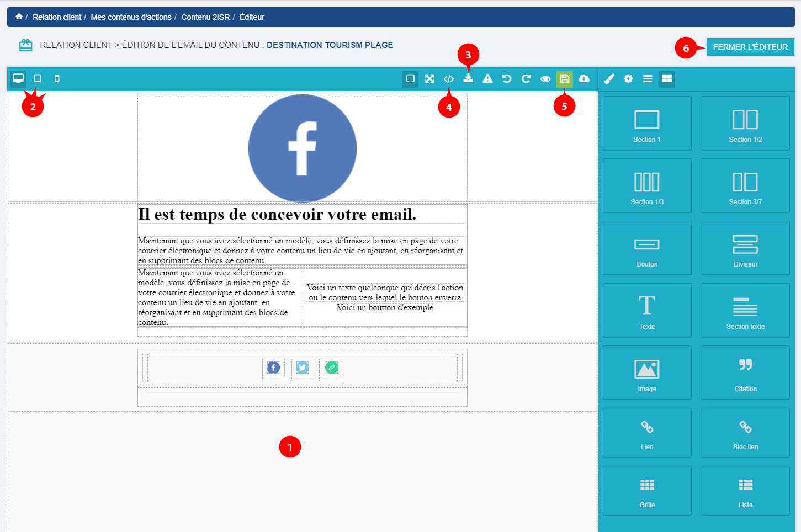Click the FERMER L'ÉDITEUR button
Screen dimensions: 801x532
click(750, 47)
